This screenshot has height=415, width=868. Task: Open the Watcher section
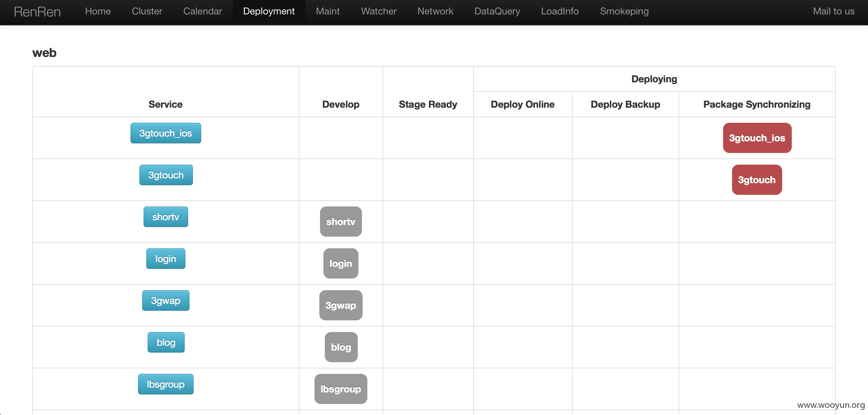tap(379, 11)
